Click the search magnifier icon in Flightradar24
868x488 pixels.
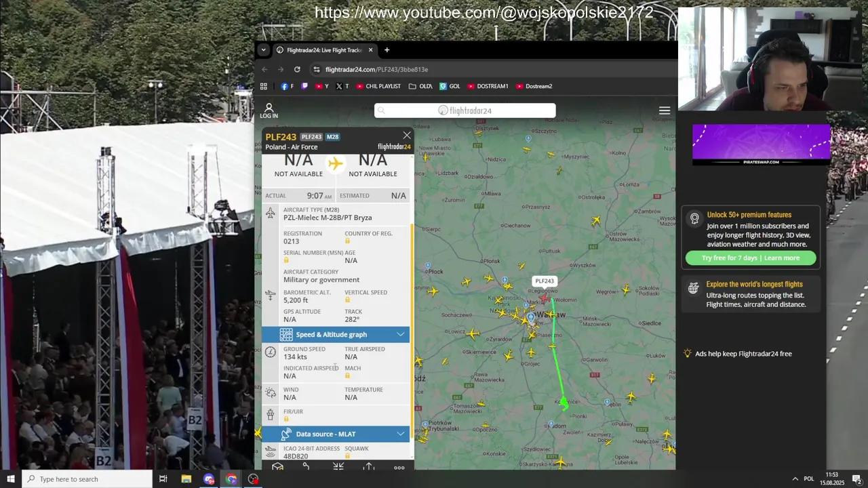[381, 110]
